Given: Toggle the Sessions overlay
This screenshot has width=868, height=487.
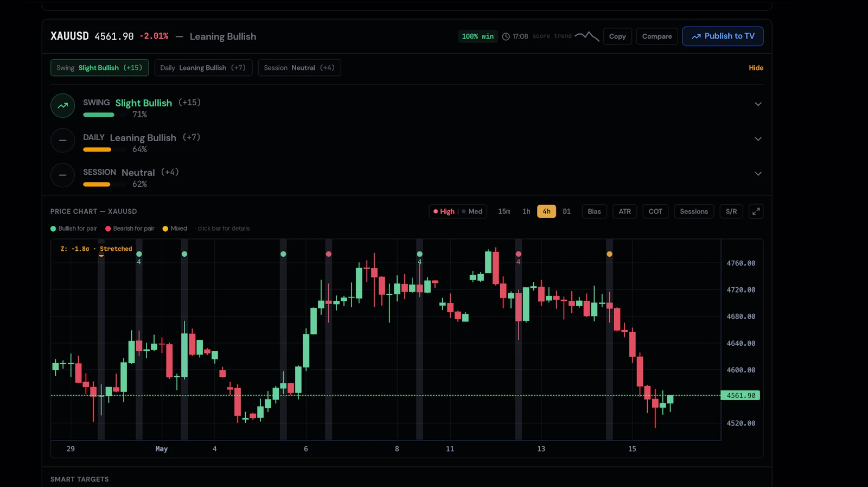Looking at the screenshot, I should pos(694,211).
